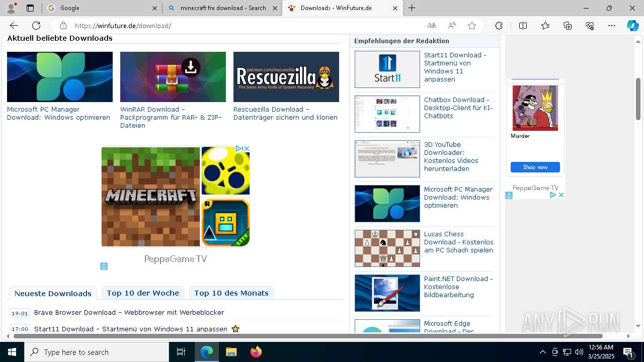
Task: Reload the current page
Action: pyautogui.click(x=36, y=26)
